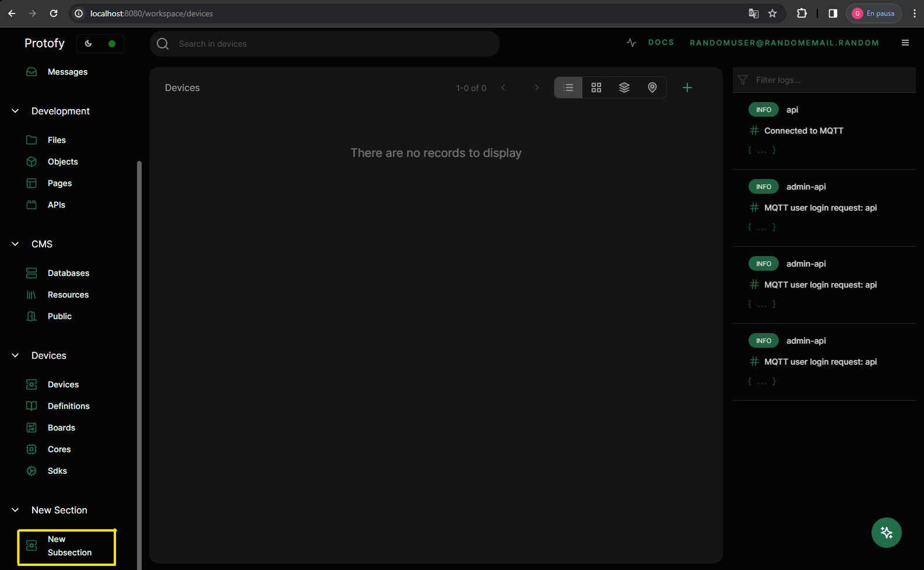924x570 pixels.
Task: Click the sidebar scrollbar
Action: point(139,365)
